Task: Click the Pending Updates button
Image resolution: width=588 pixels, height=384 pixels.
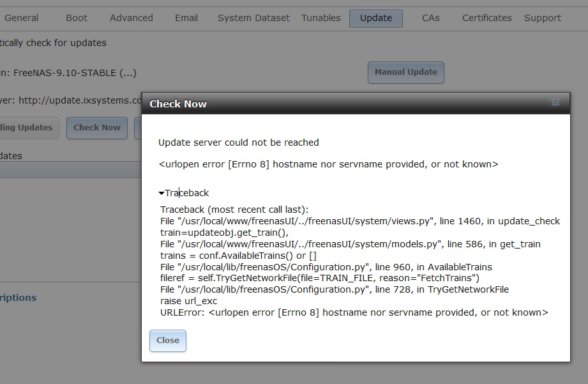Action: click(28, 128)
